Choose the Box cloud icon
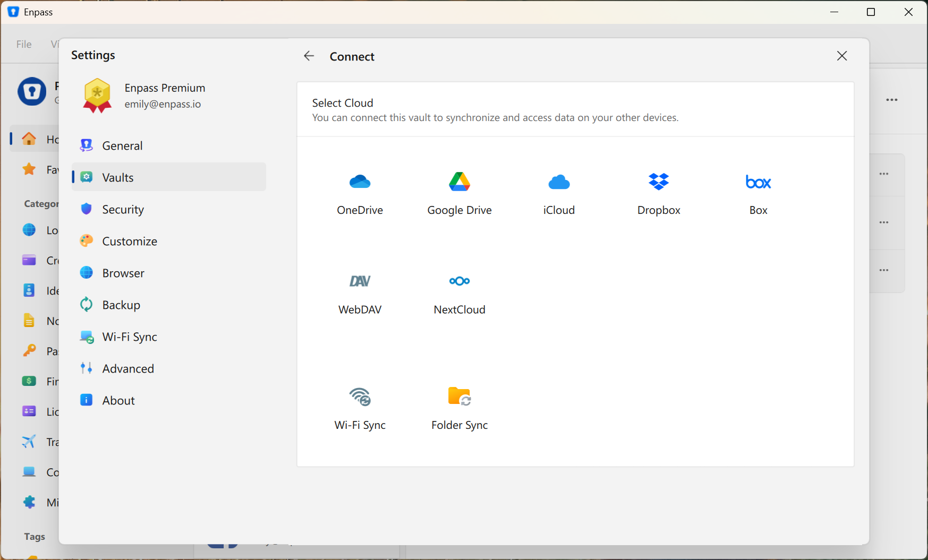Image resolution: width=928 pixels, height=560 pixels. click(x=758, y=182)
